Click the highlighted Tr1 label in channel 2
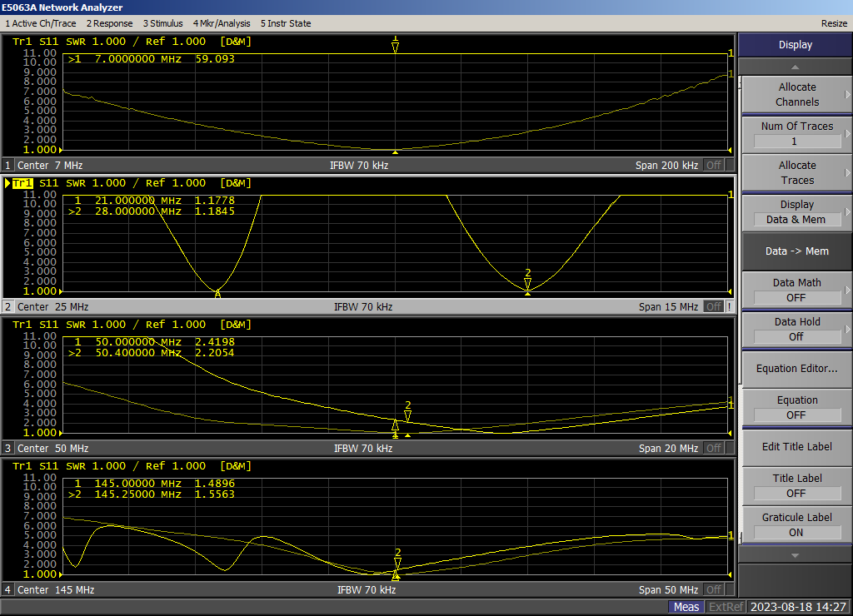The height and width of the screenshot is (616, 853). [x=20, y=183]
